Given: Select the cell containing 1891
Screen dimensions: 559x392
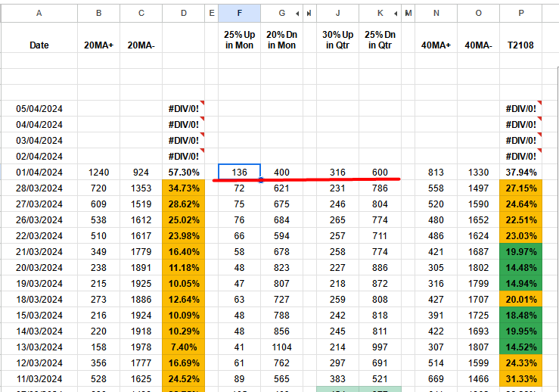Looking at the screenshot, I should click(141, 268).
